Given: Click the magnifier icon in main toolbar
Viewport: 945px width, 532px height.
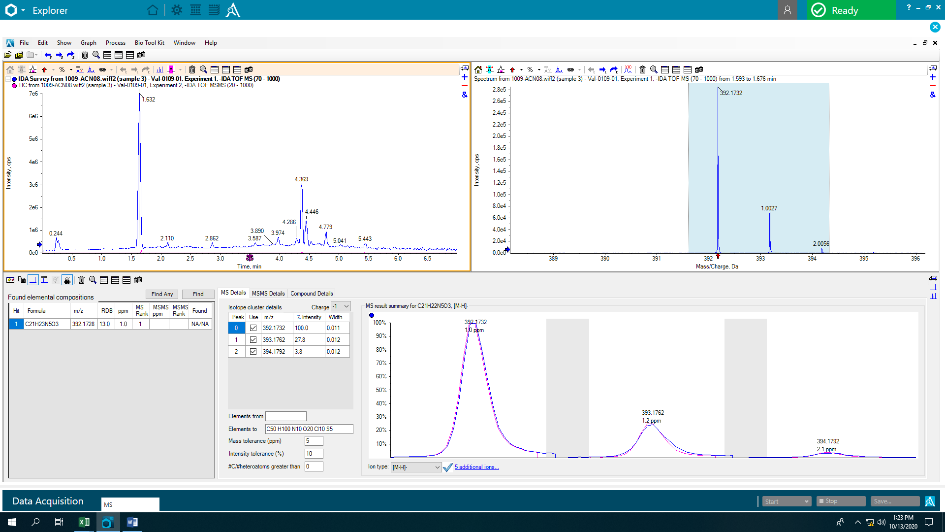Looking at the screenshot, I should coord(96,55).
